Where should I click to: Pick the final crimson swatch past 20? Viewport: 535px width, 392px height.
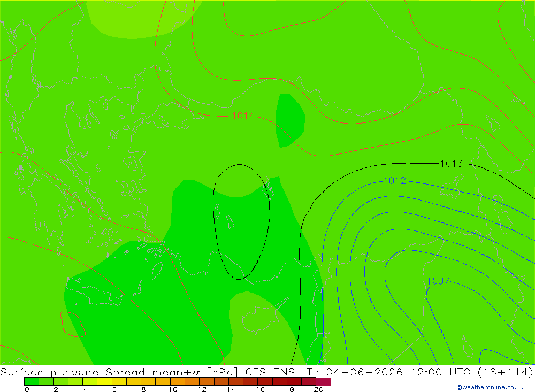pos(324,381)
